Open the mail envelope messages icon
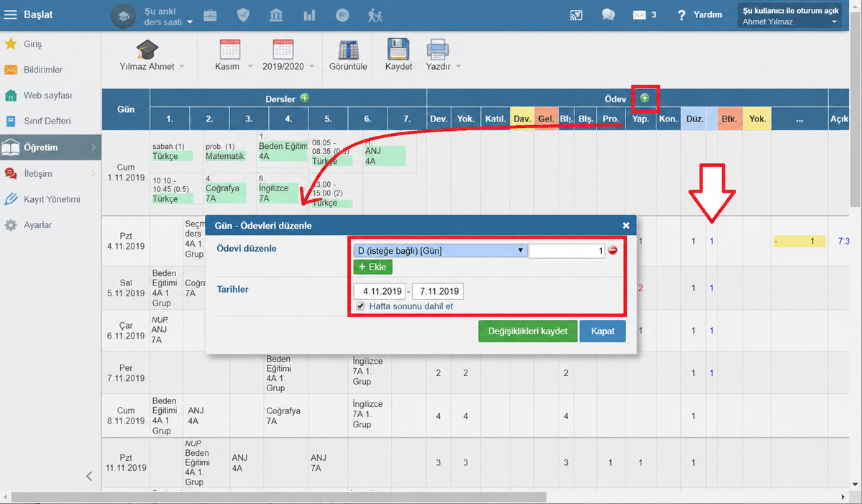The image size is (862, 504). tap(639, 15)
